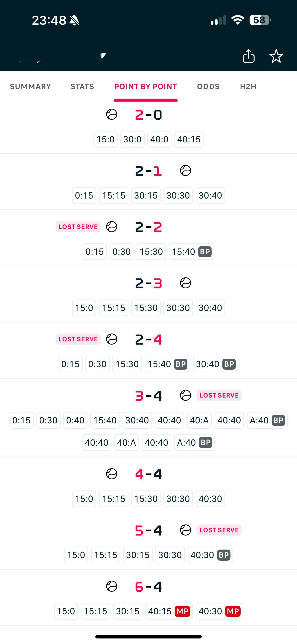This screenshot has width=297, height=644.
Task: Tap the 40:30 BP chip in 5-4 game
Action: (x=210, y=555)
